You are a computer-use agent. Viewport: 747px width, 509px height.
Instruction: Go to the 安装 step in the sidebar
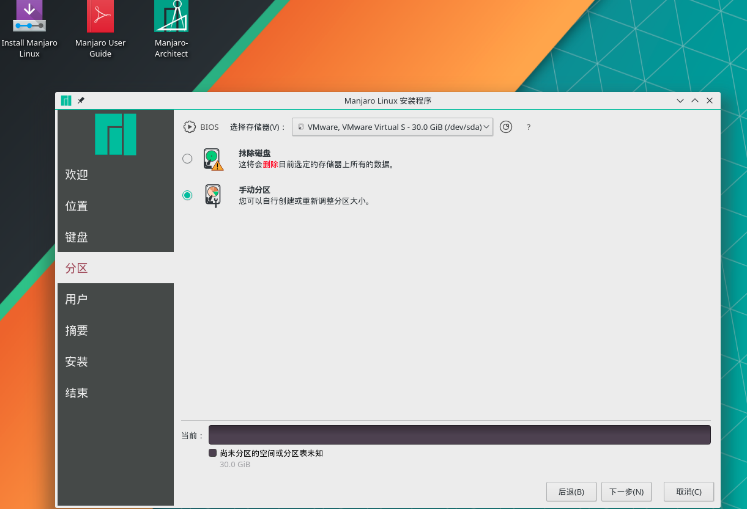(x=115, y=361)
